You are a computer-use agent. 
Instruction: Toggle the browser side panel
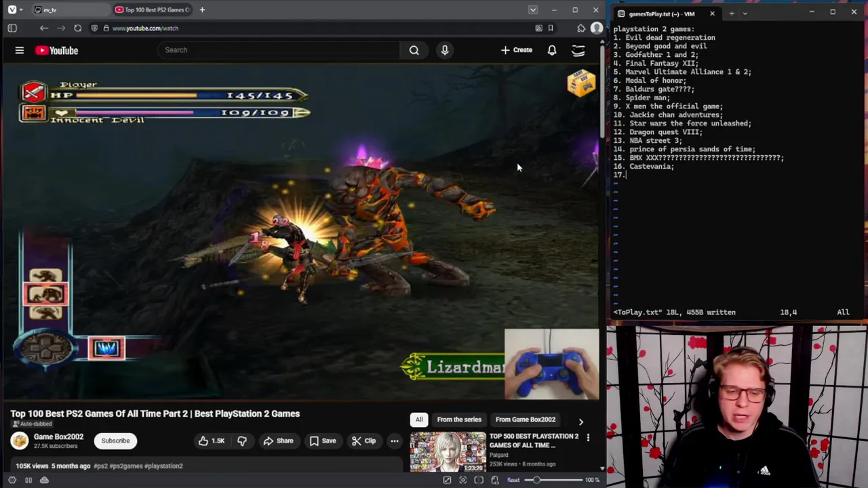(12, 28)
